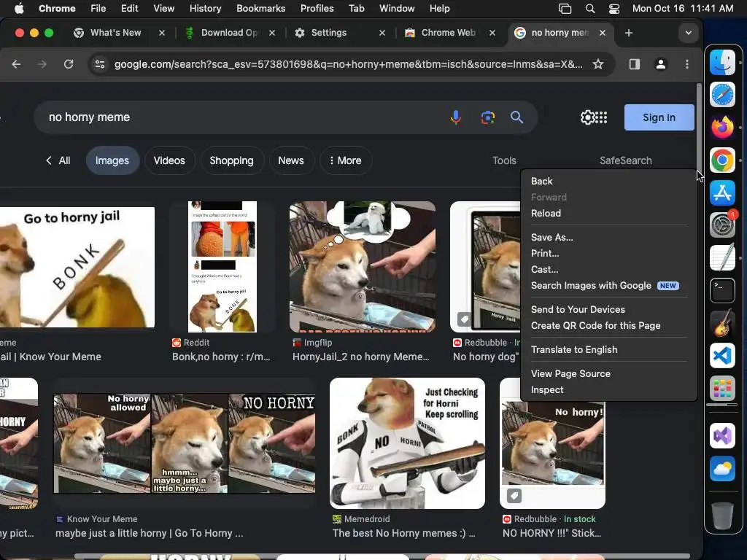Choose Search Images with Google

pyautogui.click(x=609, y=286)
